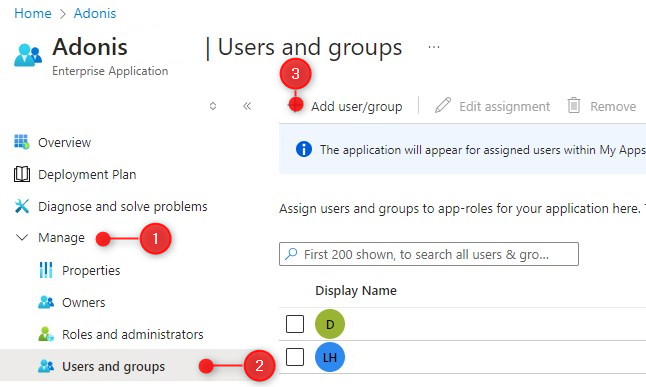
Task: Go to Home breadcrumb link
Action: (33, 13)
